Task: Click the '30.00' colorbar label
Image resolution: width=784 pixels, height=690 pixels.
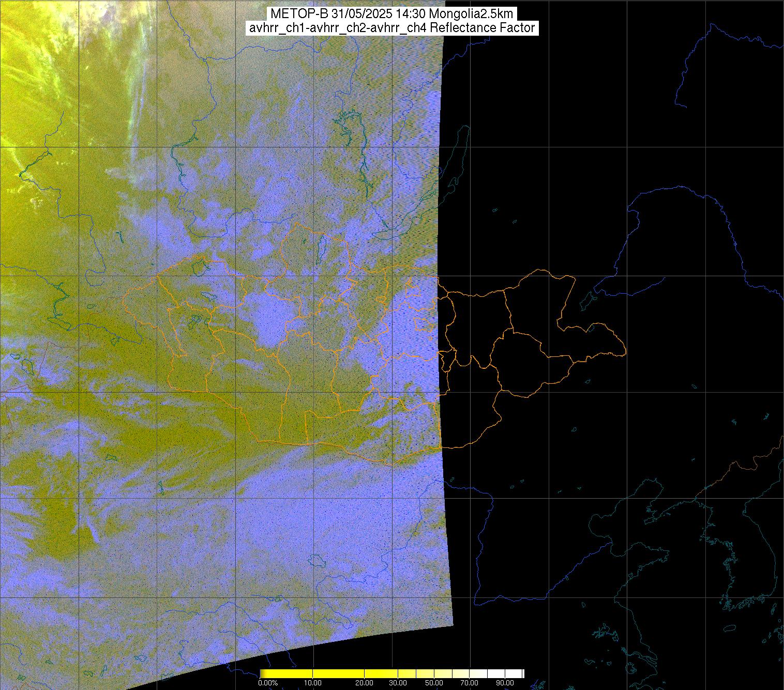Action: [398, 683]
